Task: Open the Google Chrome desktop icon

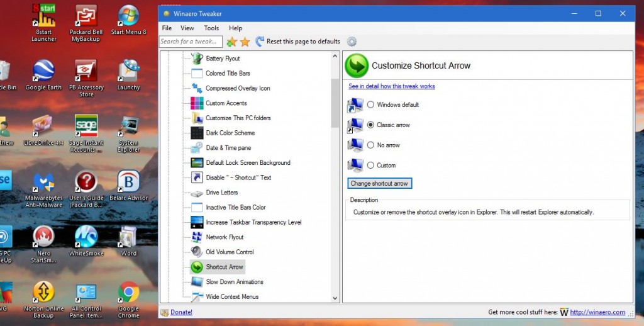Action: point(128,300)
